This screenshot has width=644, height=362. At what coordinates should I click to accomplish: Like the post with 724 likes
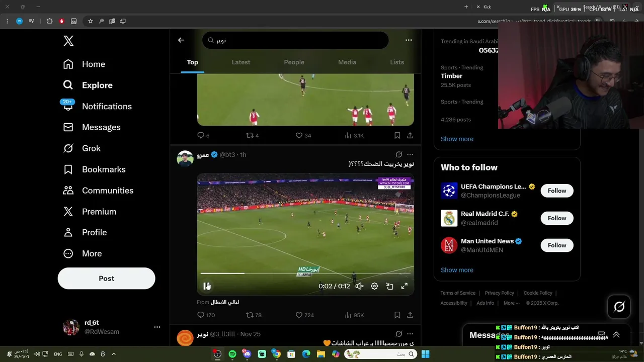(304, 315)
